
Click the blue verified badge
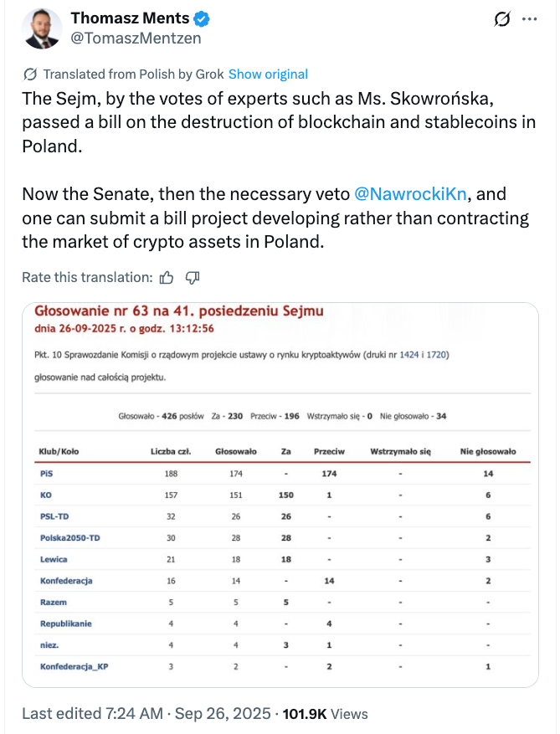pos(202,18)
